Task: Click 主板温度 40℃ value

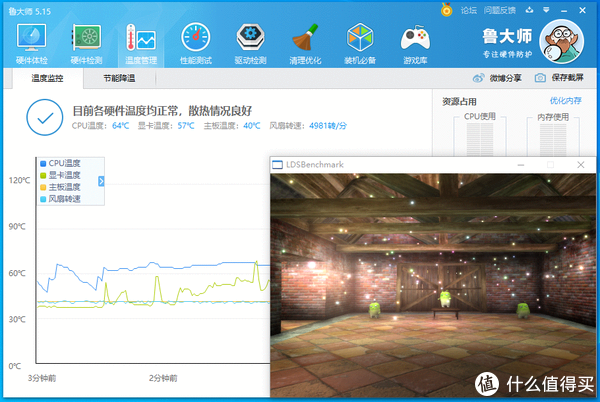Action: point(252,126)
